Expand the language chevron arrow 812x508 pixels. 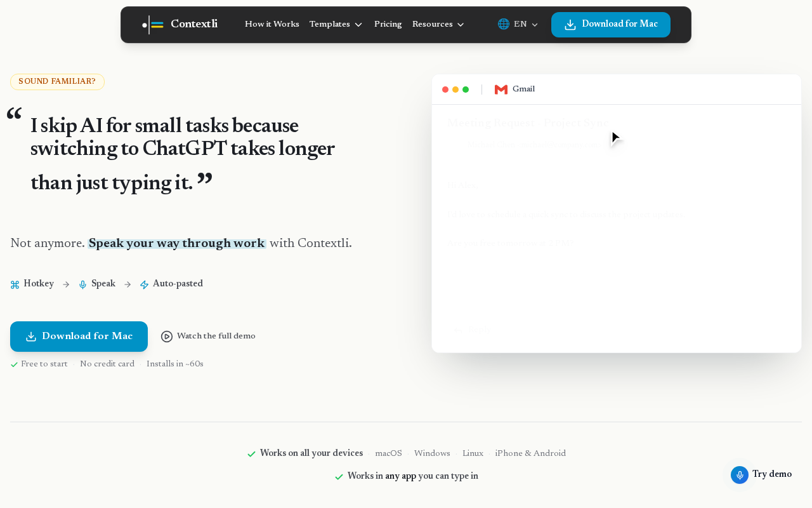coord(535,25)
